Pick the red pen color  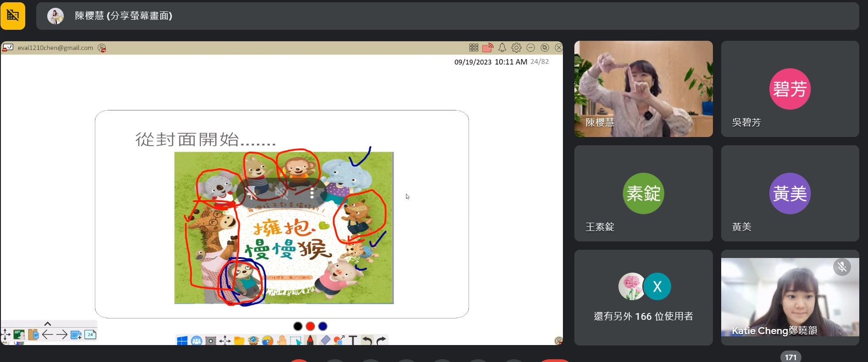pyautogui.click(x=310, y=326)
